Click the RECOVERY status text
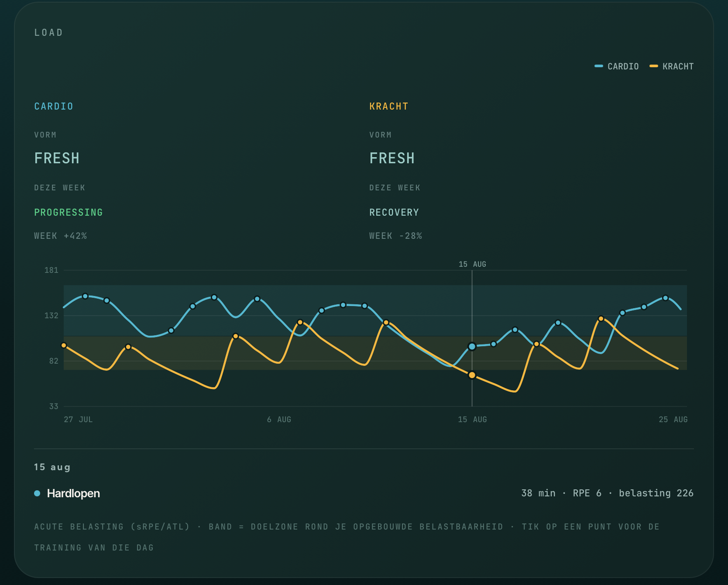 pyautogui.click(x=394, y=213)
